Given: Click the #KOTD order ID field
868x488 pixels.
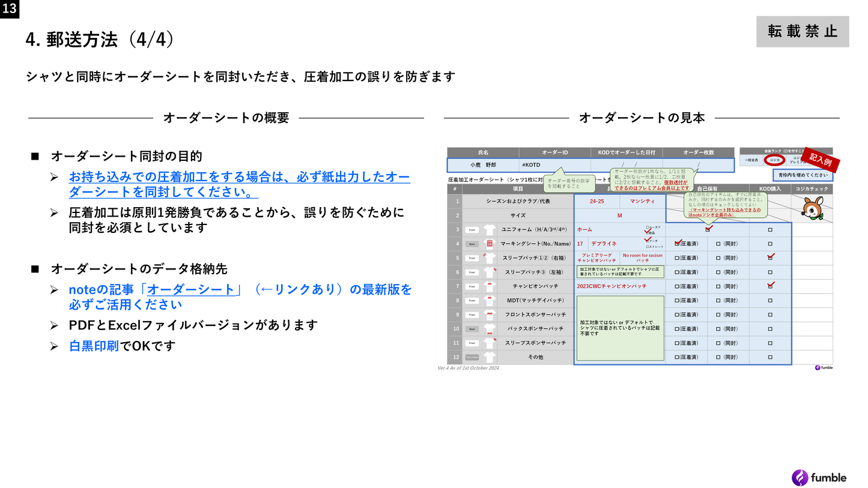Looking at the screenshot, I should (555, 164).
